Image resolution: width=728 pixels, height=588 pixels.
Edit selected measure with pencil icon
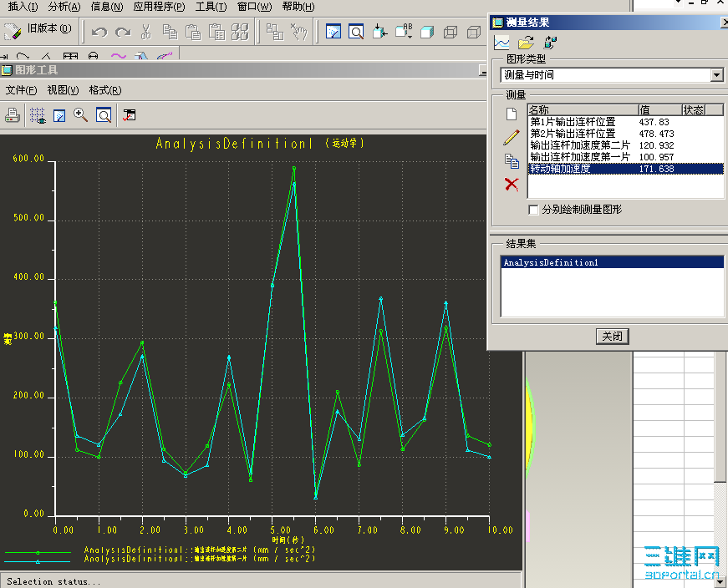[x=512, y=138]
